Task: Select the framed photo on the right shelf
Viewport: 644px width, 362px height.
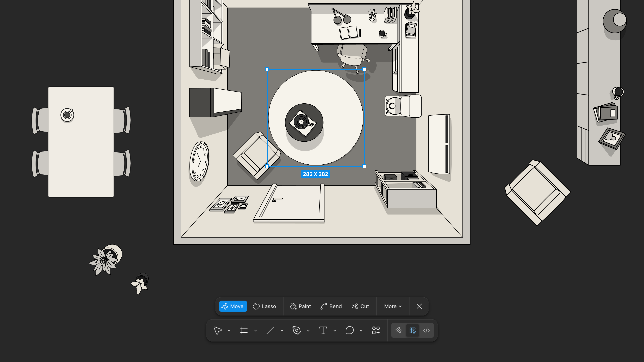Action: [x=612, y=138]
